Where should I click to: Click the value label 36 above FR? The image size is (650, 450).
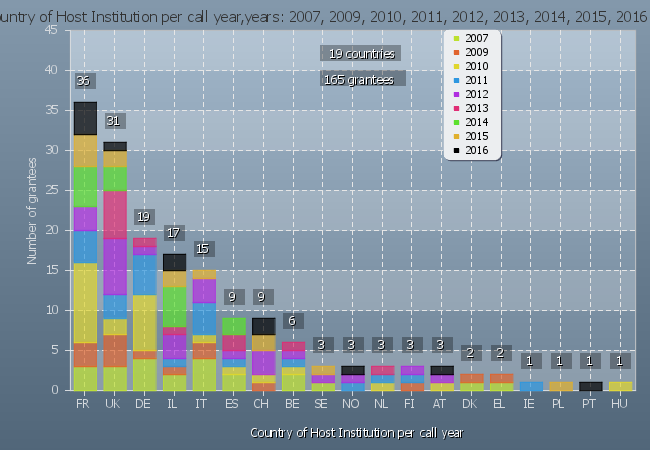tap(84, 81)
